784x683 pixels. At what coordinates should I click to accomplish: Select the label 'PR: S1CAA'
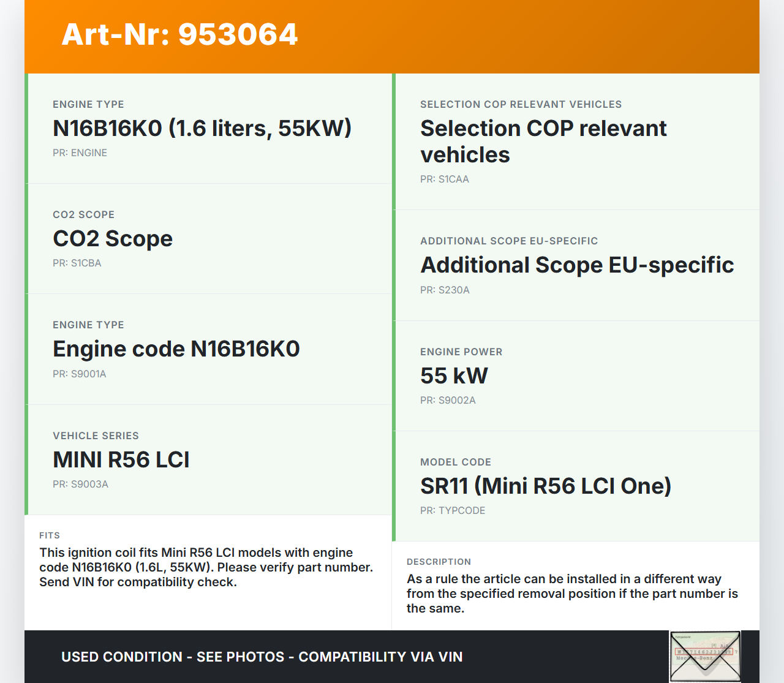coord(445,179)
